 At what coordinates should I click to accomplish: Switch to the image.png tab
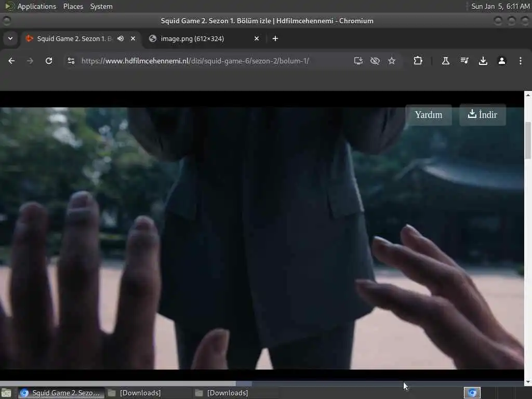[205, 38]
